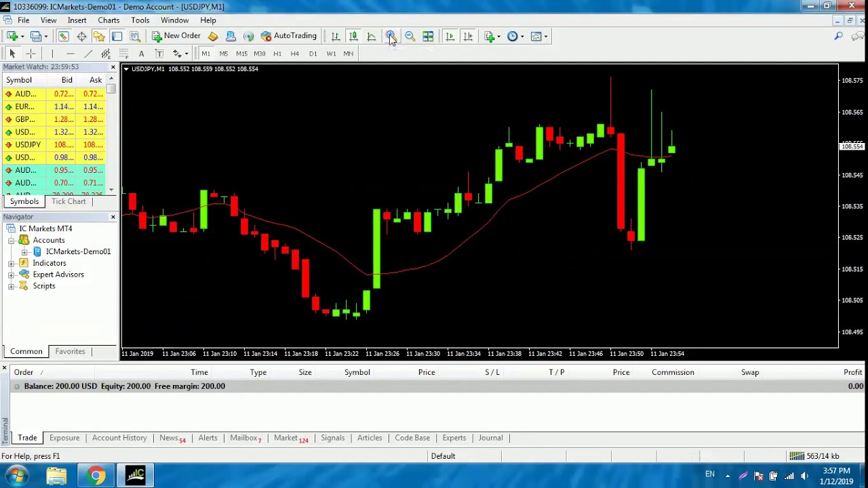
Task: Switch chart to Candlesticks
Action: pyautogui.click(x=353, y=36)
